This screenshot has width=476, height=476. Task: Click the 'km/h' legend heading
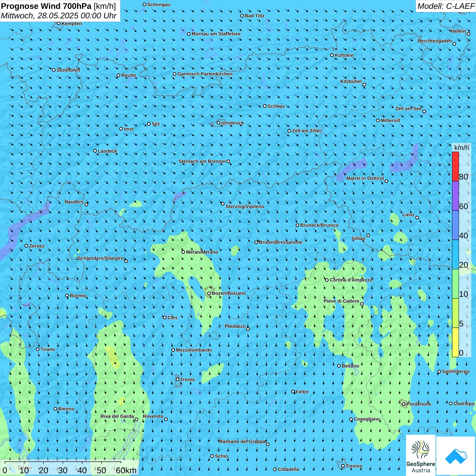[x=462, y=148]
